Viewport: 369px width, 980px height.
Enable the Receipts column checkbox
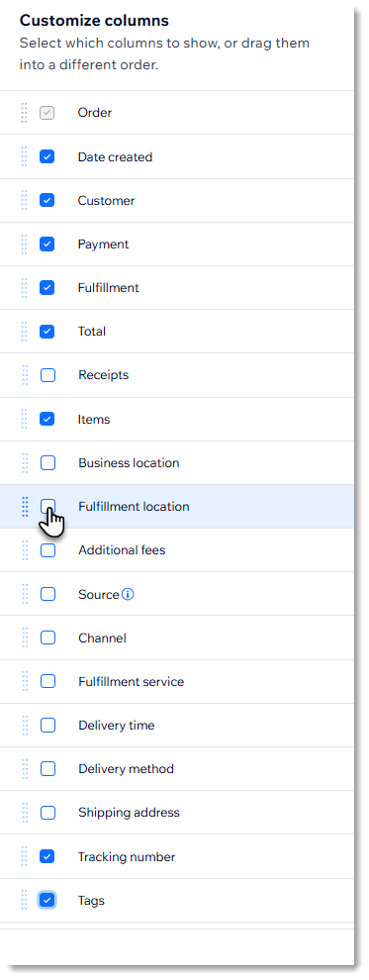tap(47, 375)
